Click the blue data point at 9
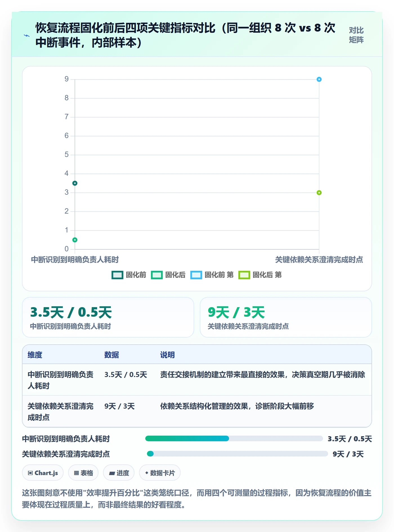The height and width of the screenshot is (532, 394). (x=319, y=79)
